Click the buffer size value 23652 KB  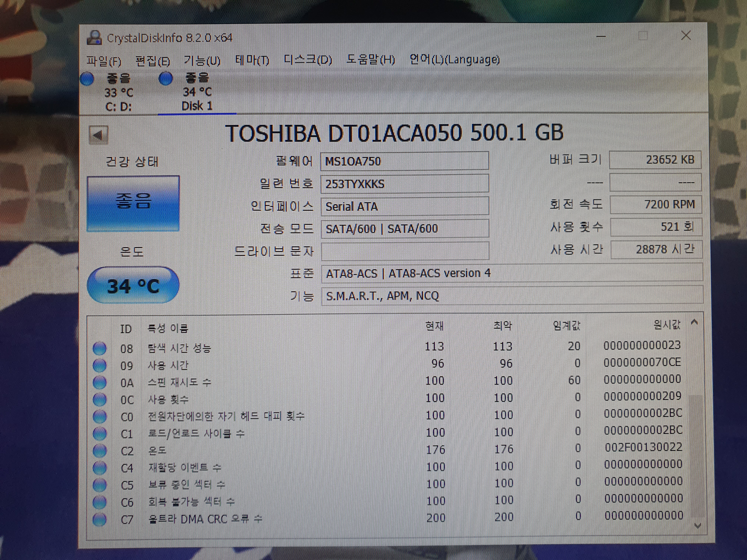tap(655, 160)
